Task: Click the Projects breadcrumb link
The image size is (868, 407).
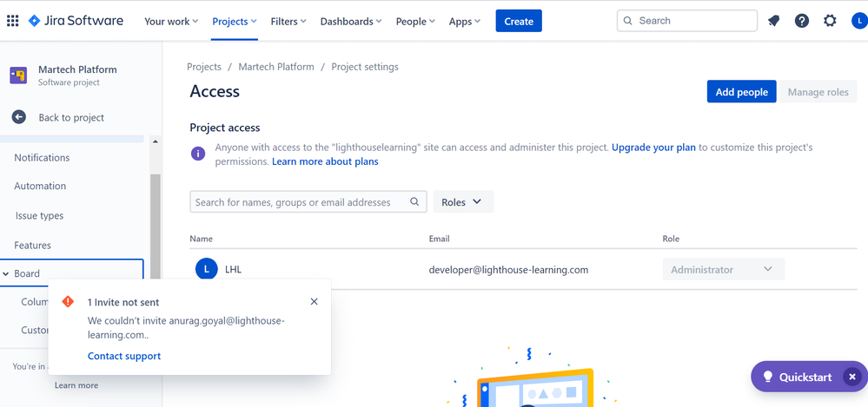Action: point(203,67)
